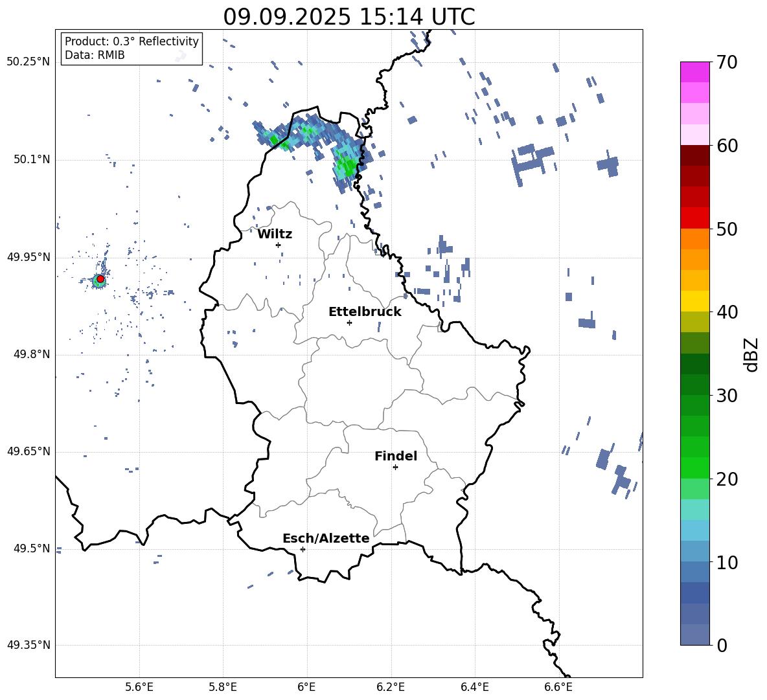Click the Ettelbruck city label
Viewport: 767px width, 700px height.
(x=365, y=312)
